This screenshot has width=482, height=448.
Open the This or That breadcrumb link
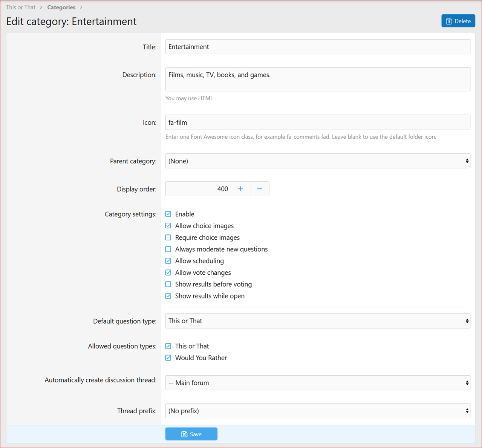coord(21,7)
